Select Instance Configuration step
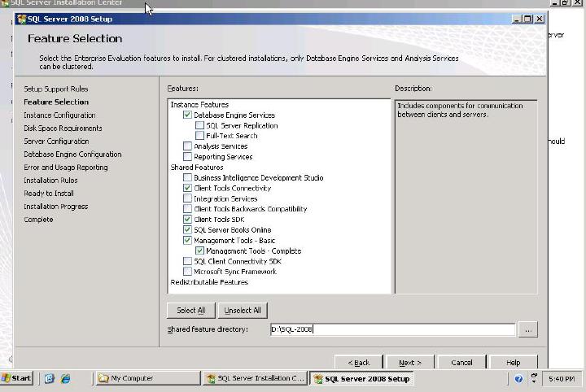Image resolution: width=586 pixels, height=392 pixels. pyautogui.click(x=59, y=115)
